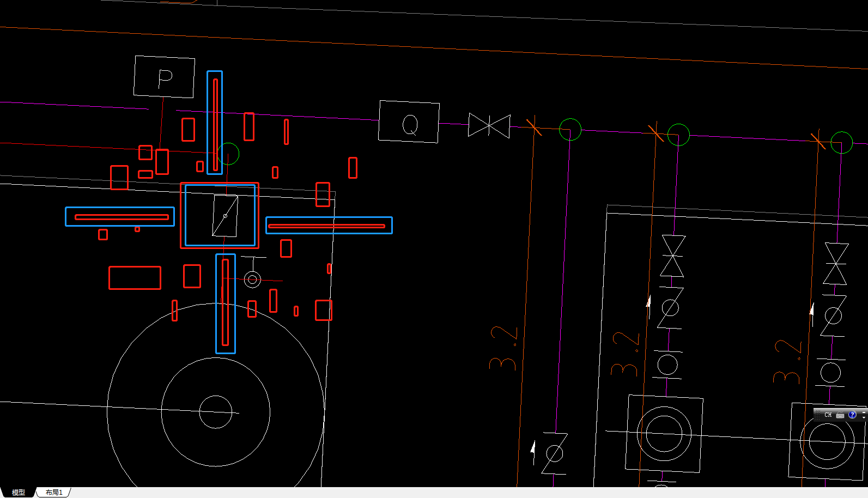Open language bar help (blue question mark)

[x=852, y=415]
